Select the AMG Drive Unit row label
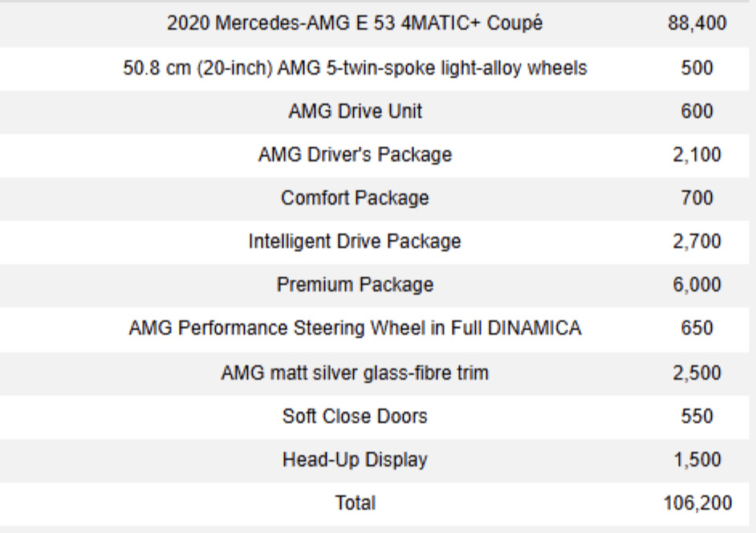Image resolution: width=756 pixels, height=533 pixels. click(355, 112)
